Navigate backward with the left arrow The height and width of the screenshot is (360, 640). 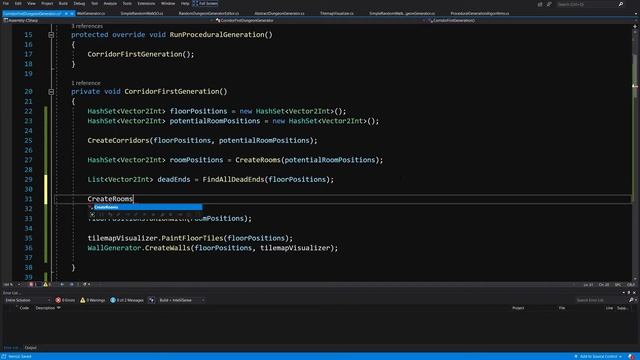62,284
